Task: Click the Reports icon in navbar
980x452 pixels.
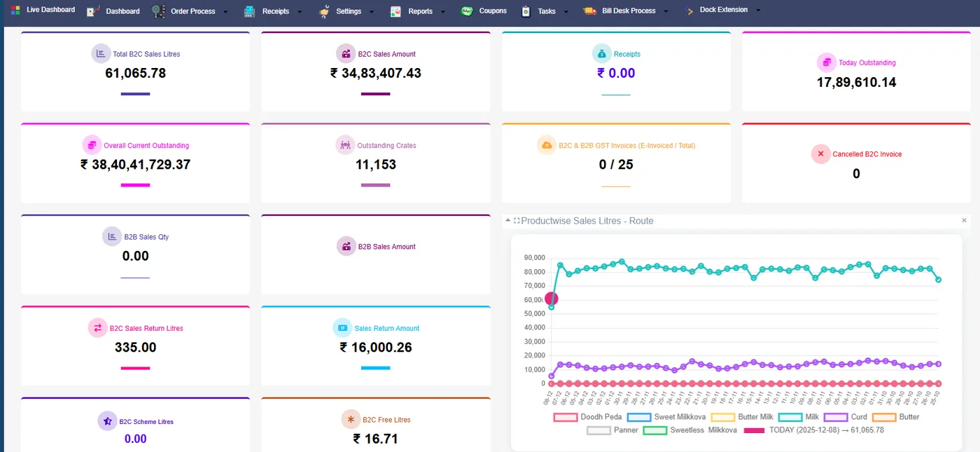Action: pyautogui.click(x=395, y=11)
